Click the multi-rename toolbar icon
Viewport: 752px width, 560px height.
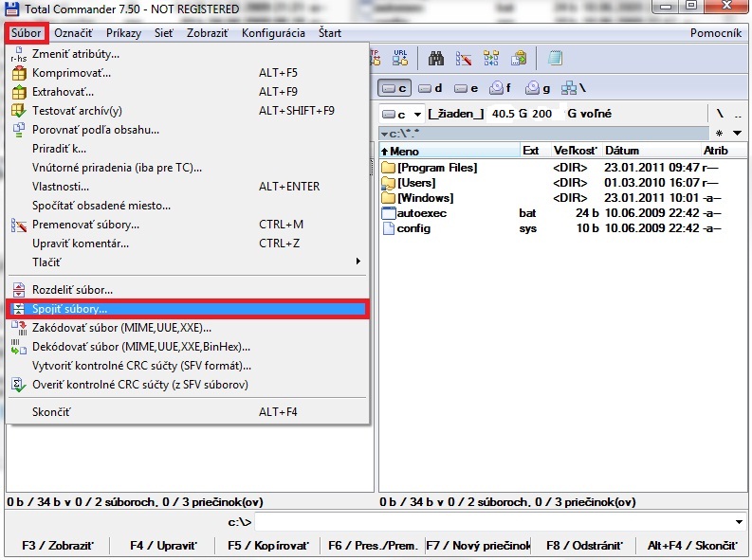click(x=464, y=59)
